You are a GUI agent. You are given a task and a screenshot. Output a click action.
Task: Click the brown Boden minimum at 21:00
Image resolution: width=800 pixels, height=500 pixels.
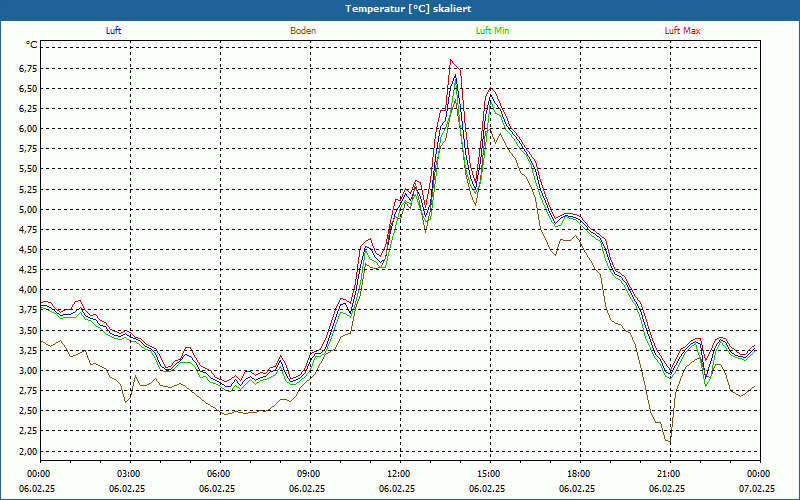[x=670, y=442]
